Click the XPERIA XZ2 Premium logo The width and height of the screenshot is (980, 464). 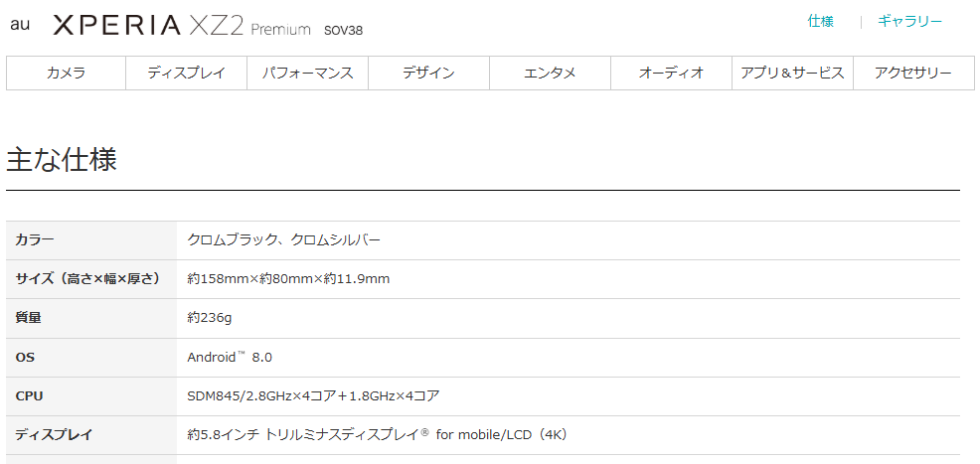click(181, 26)
